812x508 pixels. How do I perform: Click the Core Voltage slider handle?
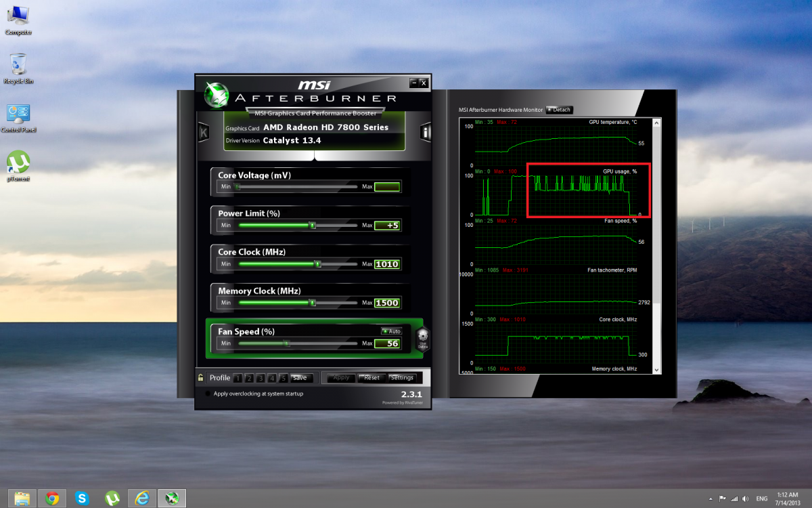pyautogui.click(x=238, y=186)
